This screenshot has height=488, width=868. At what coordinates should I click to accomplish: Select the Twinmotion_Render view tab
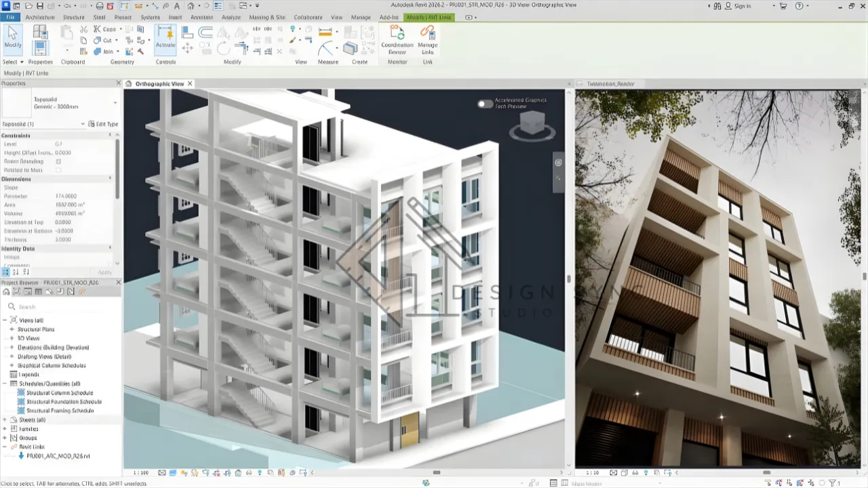click(610, 84)
